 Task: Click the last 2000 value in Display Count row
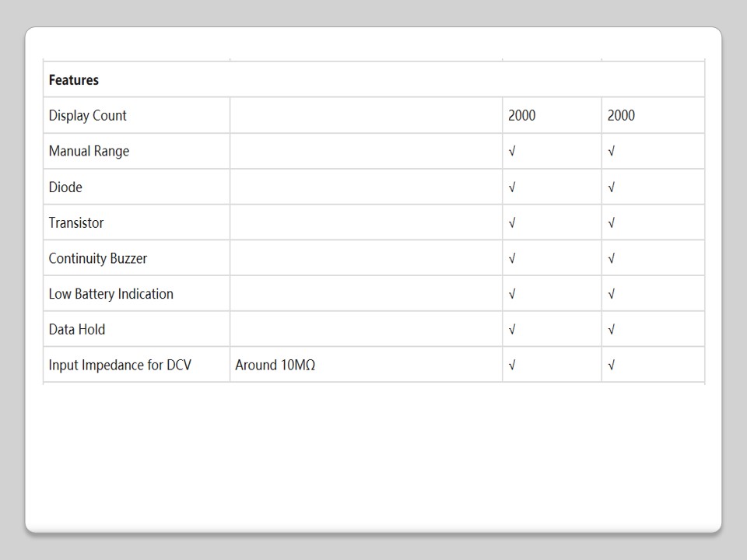click(x=621, y=116)
